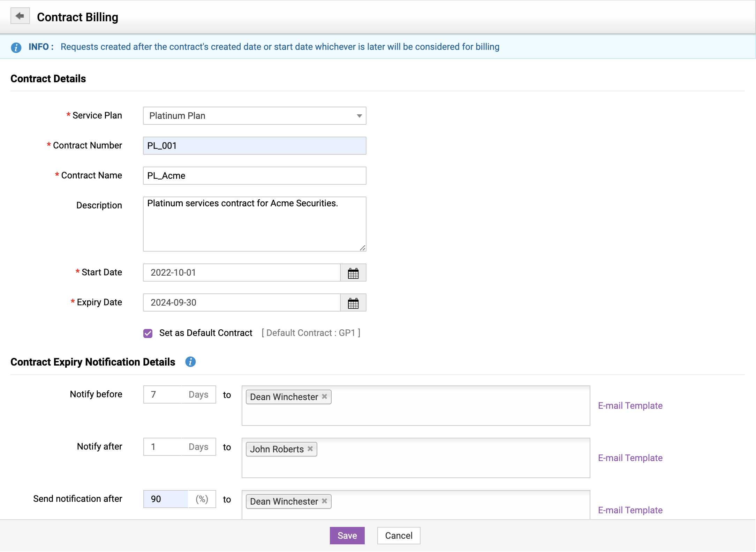Open E-mail Template for Send notification after
Image resolution: width=756 pixels, height=552 pixels.
(x=630, y=510)
